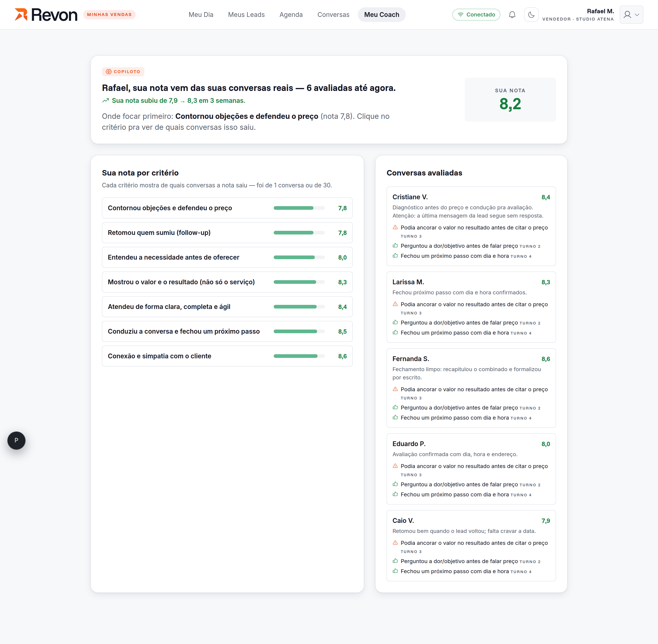The image size is (658, 644).
Task: Toggle dark mode moon icon
Action: (x=531, y=15)
